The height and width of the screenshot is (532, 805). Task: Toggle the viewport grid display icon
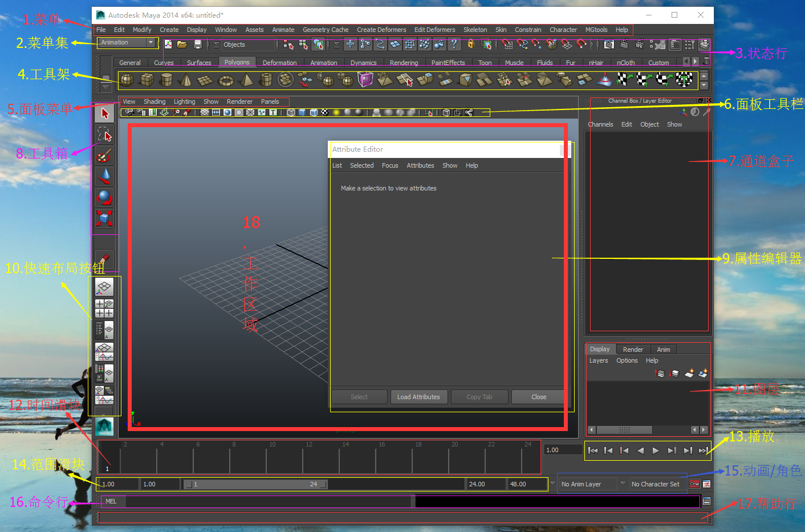click(x=204, y=112)
